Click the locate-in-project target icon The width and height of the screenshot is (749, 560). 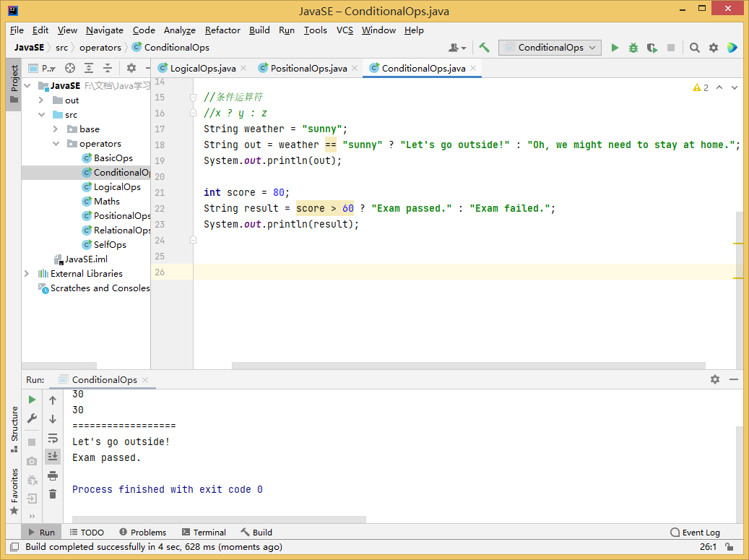(70, 68)
